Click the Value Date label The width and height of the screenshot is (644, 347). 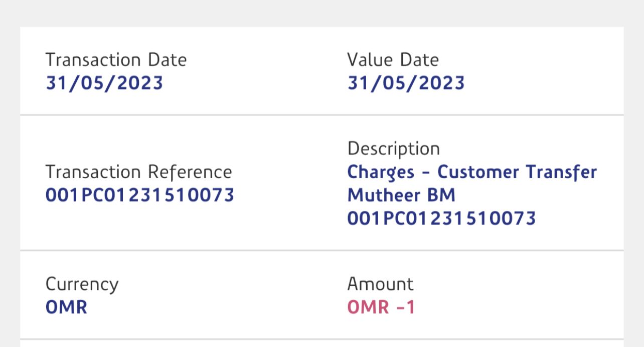(x=393, y=60)
